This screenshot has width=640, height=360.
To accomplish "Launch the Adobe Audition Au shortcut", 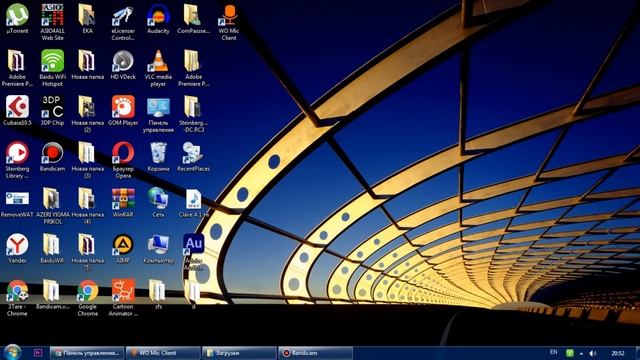I will [x=193, y=251].
